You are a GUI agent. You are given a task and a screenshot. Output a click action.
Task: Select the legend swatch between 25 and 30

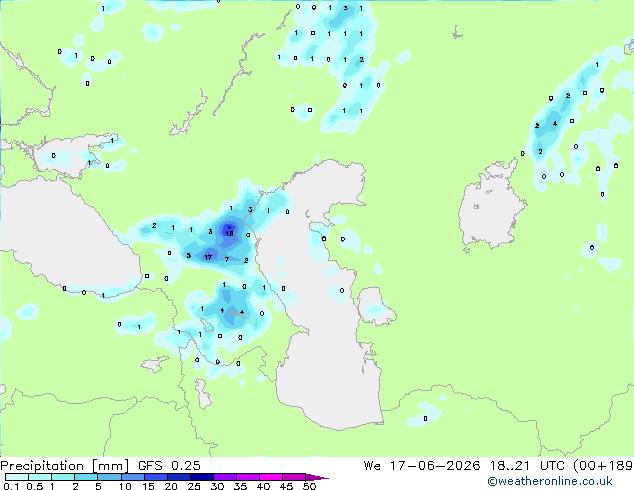(202, 477)
